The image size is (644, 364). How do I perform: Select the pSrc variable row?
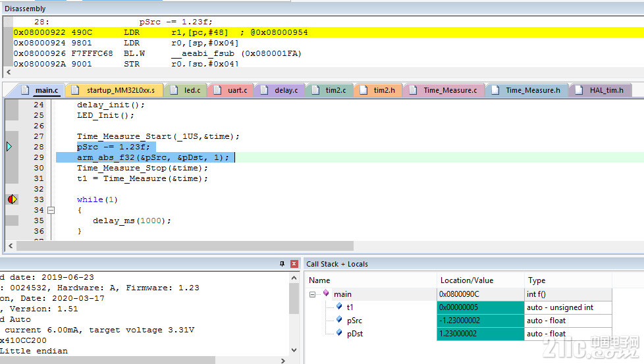(x=459, y=321)
